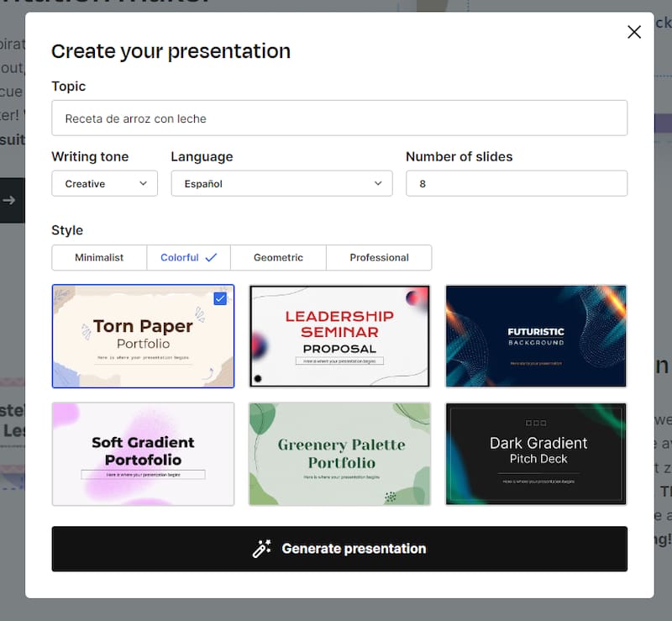Choose the Soft Gradient Portofolio template
The height and width of the screenshot is (621, 672).
pyautogui.click(x=143, y=454)
